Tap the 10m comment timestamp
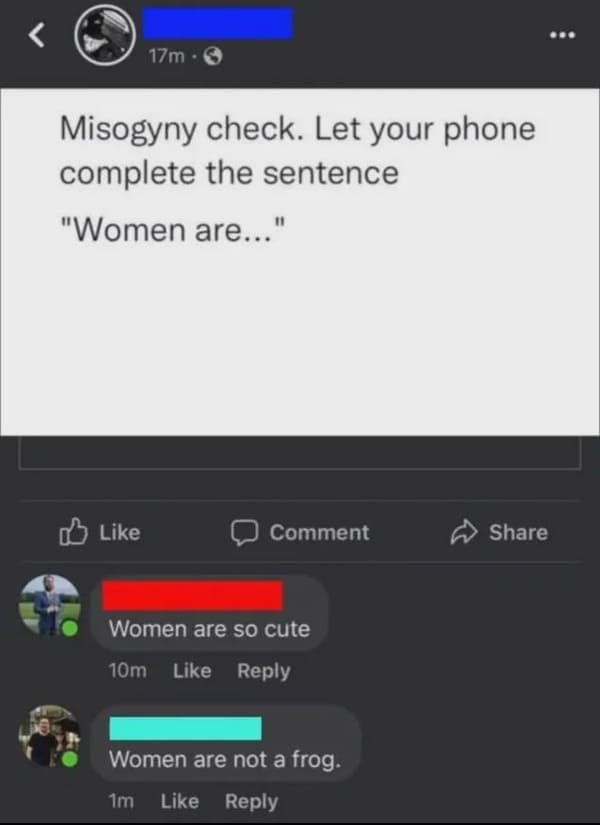Image resolution: width=600 pixels, height=825 pixels. click(x=127, y=671)
